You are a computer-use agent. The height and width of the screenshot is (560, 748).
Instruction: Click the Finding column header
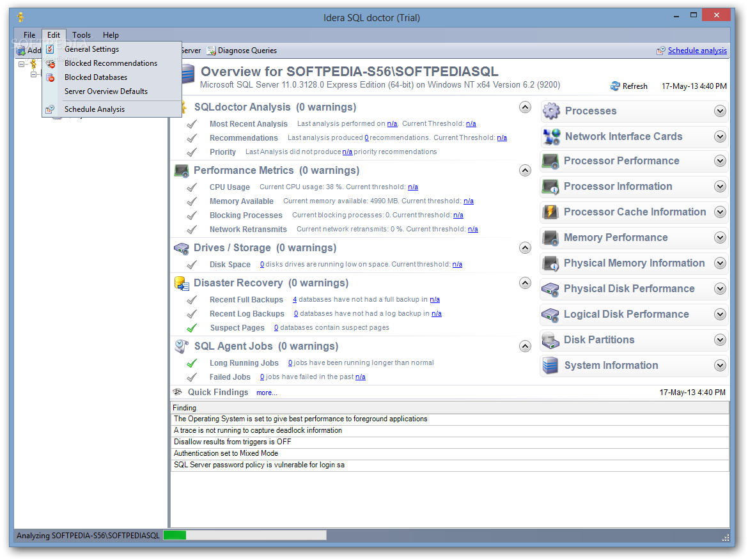click(449, 408)
